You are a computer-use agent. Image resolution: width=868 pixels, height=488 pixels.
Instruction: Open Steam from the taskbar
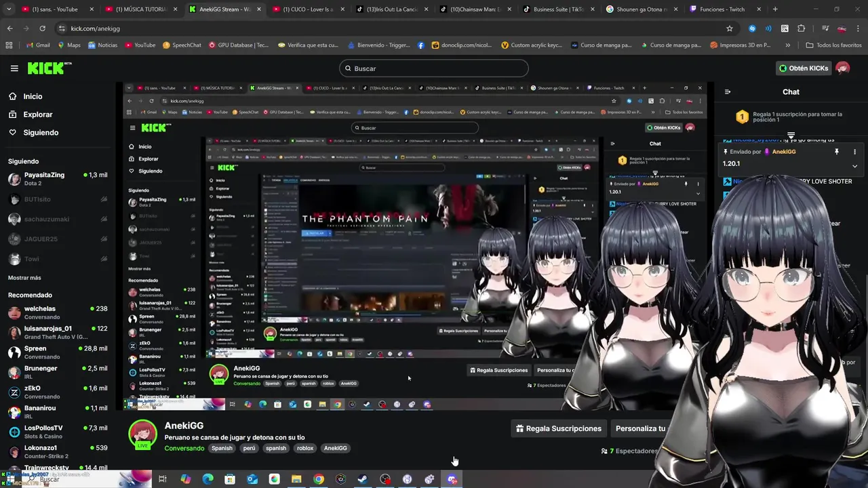pyautogui.click(x=363, y=479)
